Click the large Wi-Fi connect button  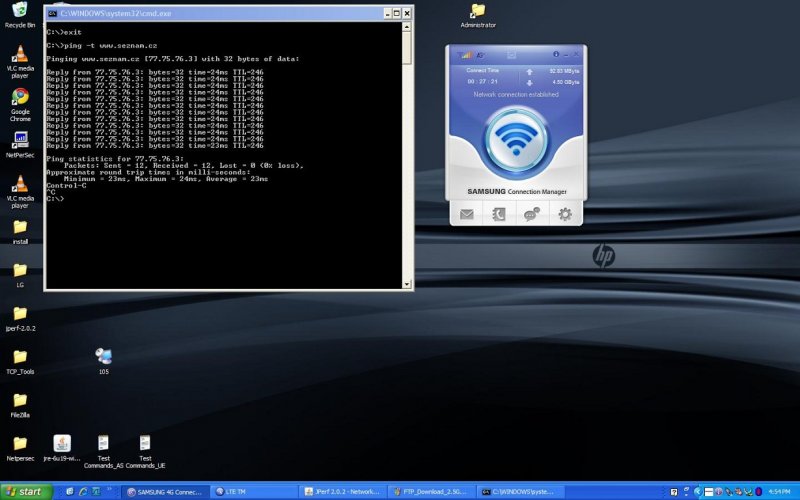click(516, 142)
